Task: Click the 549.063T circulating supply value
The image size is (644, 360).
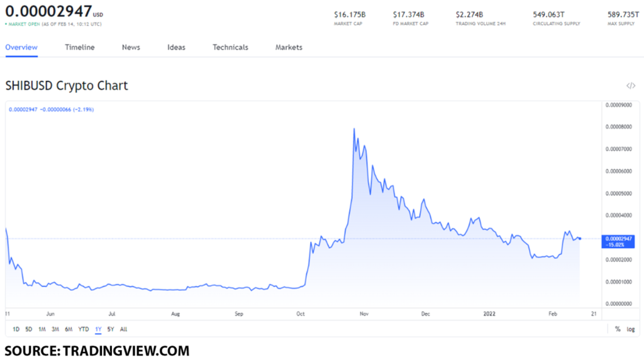Action: (x=548, y=14)
